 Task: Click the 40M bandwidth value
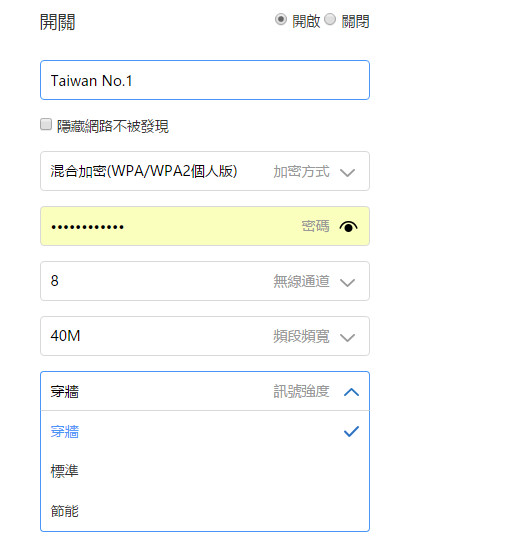(x=65, y=336)
